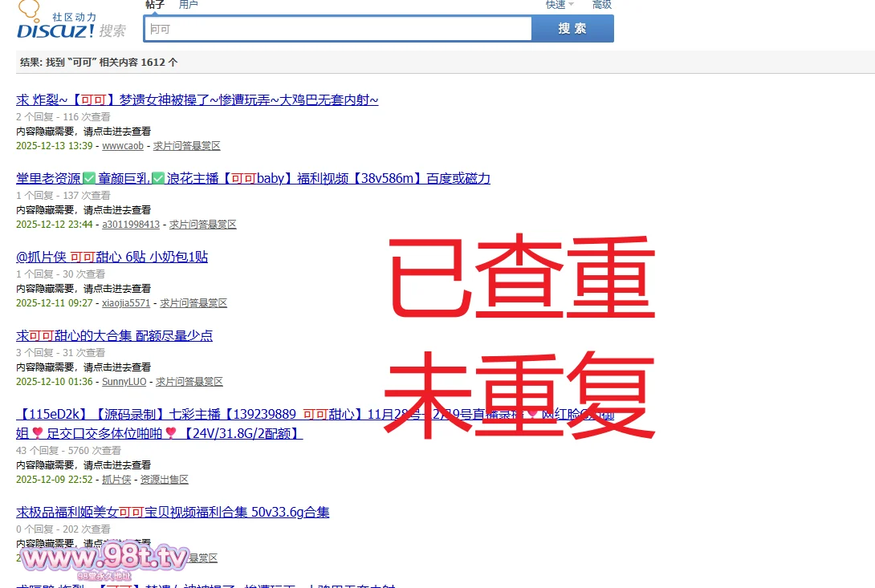Open 求片问答悬赏区 link beside a3011998413
Viewport: 875px width, 588px height.
[202, 225]
